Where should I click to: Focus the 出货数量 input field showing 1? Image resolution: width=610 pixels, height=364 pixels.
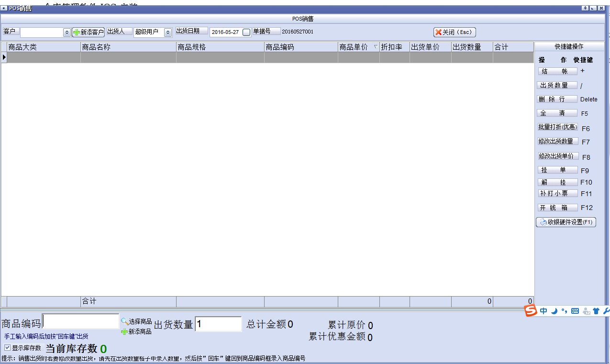(218, 324)
